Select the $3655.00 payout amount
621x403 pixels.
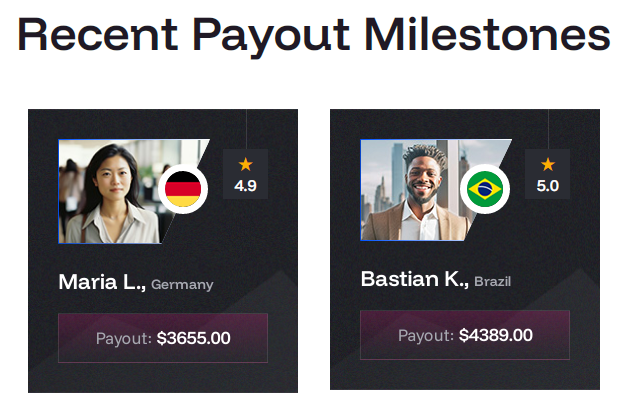pyautogui.click(x=194, y=338)
